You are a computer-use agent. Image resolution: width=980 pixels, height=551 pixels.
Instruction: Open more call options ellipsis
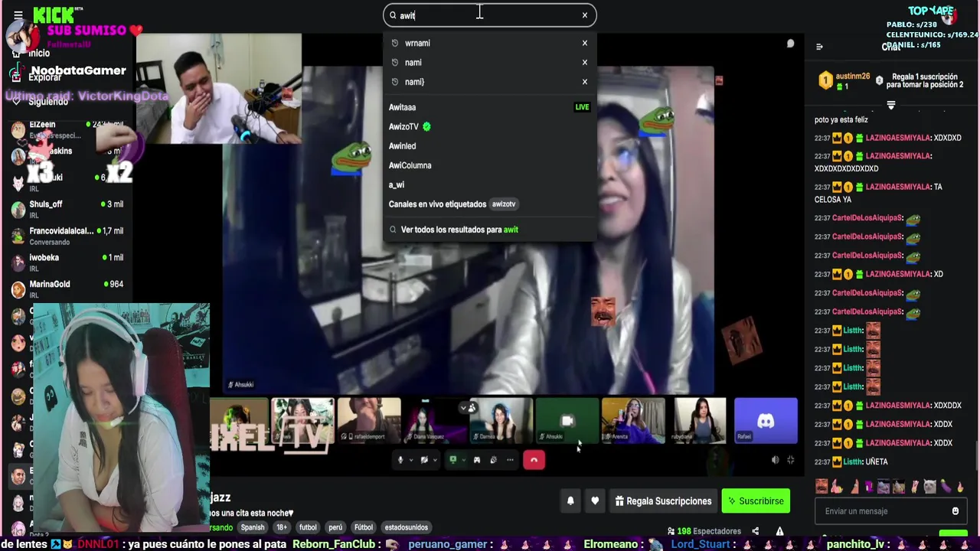(x=510, y=460)
